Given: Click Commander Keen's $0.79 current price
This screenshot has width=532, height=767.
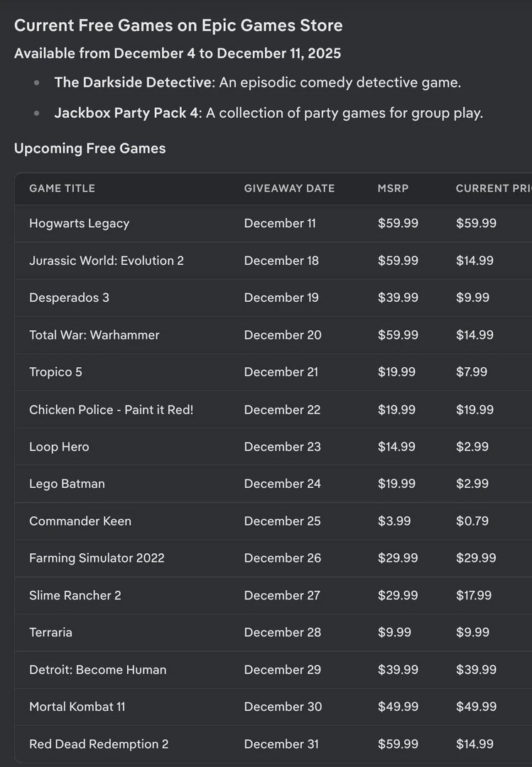Looking at the screenshot, I should pos(472,521).
